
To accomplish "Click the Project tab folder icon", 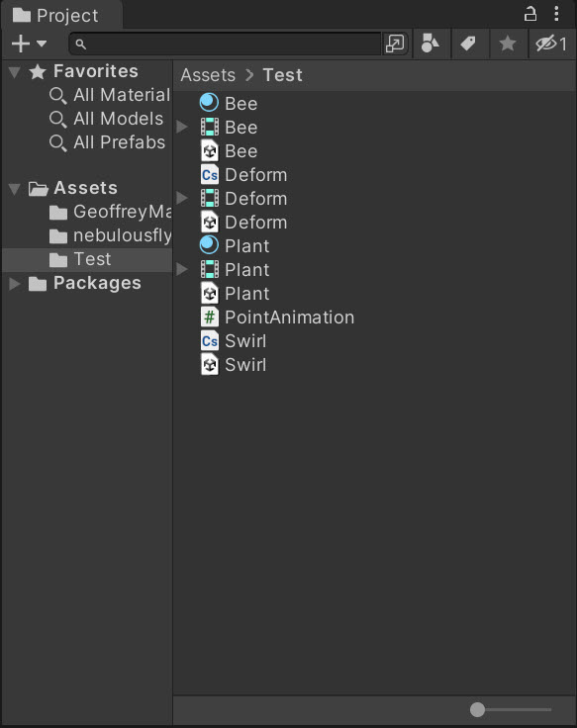I will pos(22,15).
